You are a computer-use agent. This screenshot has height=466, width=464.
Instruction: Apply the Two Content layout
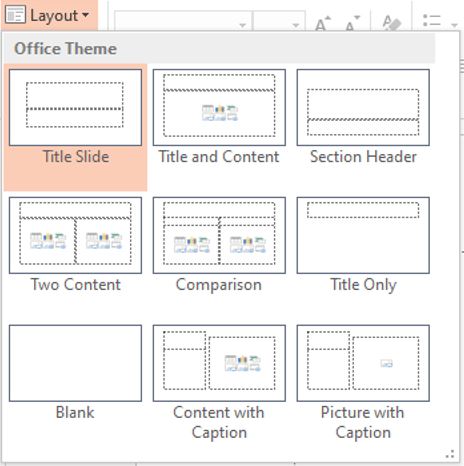click(x=75, y=235)
